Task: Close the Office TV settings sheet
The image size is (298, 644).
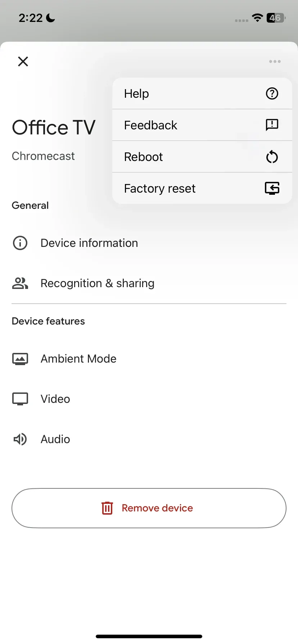Action: [23, 61]
